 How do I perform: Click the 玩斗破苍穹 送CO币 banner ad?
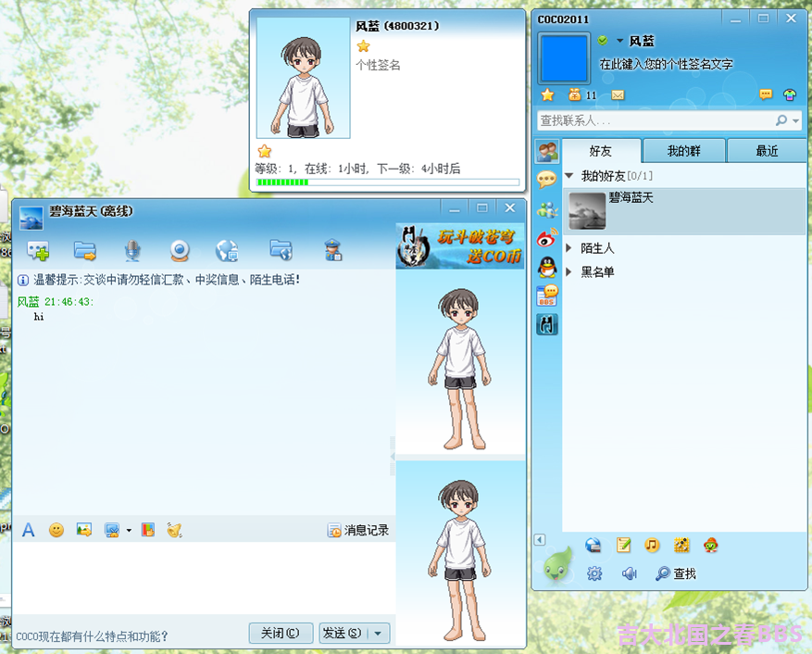point(460,246)
